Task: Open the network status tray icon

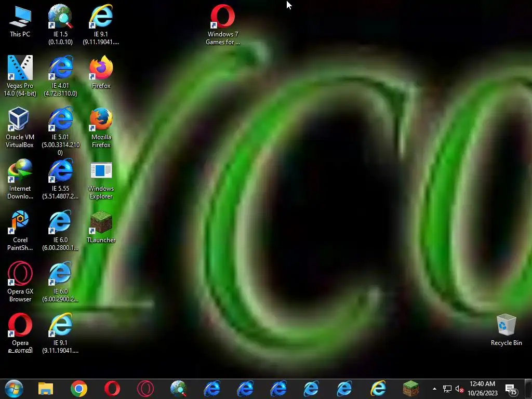Action: [x=447, y=389]
